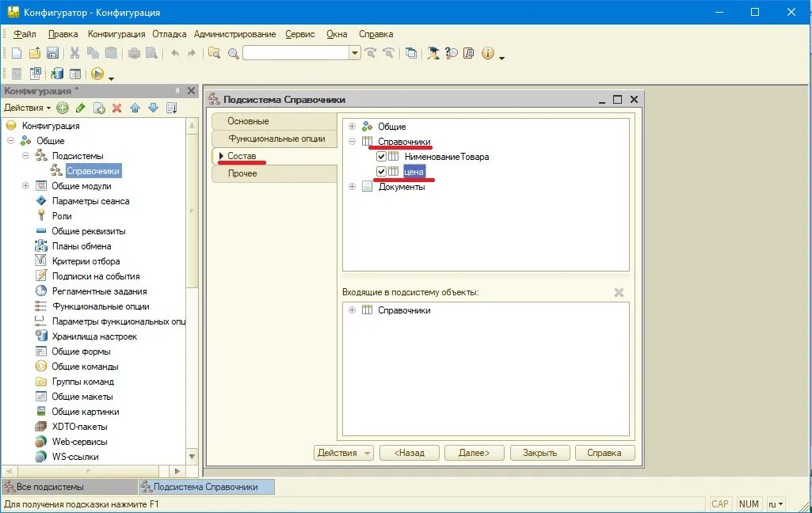Click the Windows list toolbar icon
812x513 pixels.
pos(411,53)
